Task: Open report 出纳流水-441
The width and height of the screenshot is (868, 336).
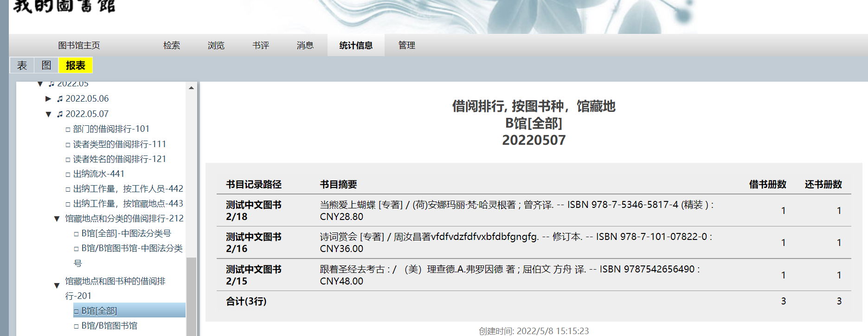Action: click(98, 174)
